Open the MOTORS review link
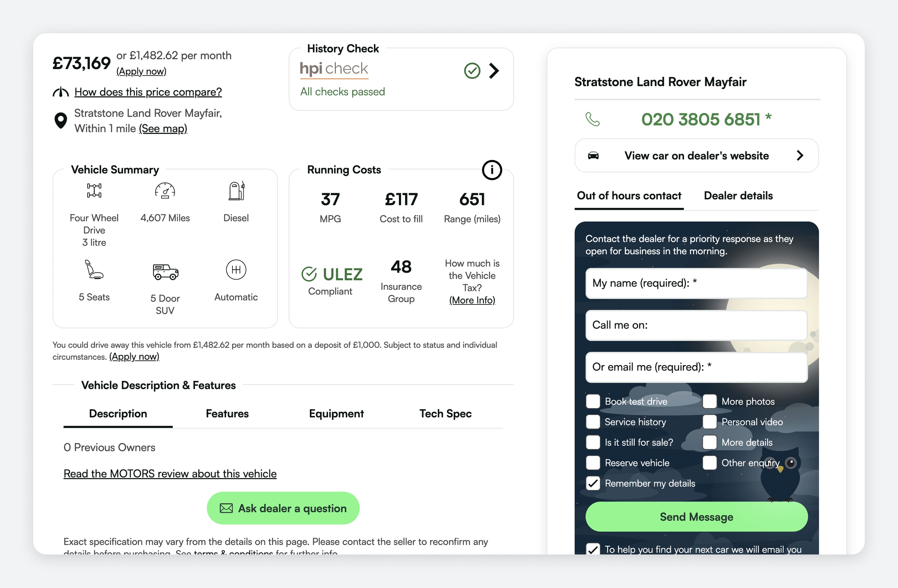The width and height of the screenshot is (898, 588). [170, 473]
